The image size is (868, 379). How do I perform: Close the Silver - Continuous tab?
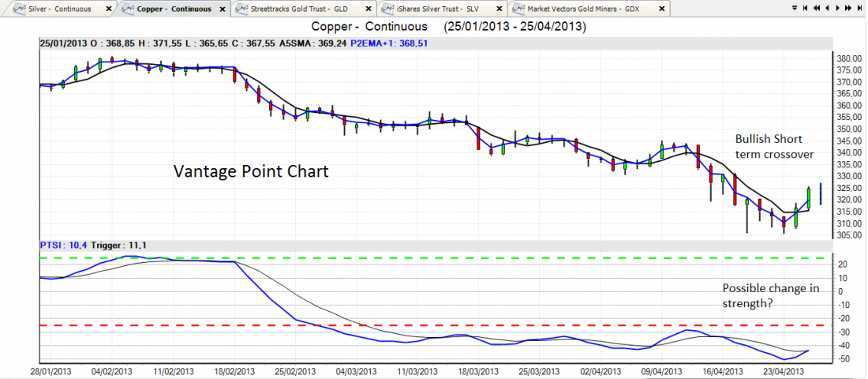click(109, 9)
